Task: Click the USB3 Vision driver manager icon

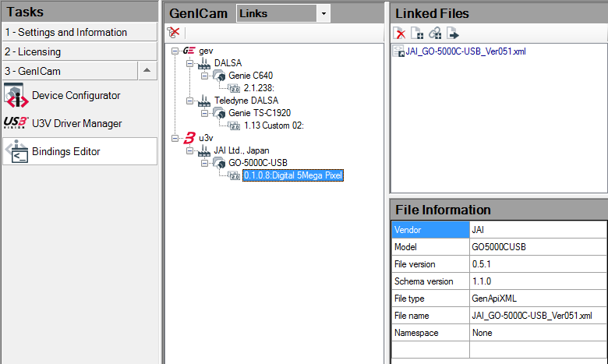Action: (16, 123)
